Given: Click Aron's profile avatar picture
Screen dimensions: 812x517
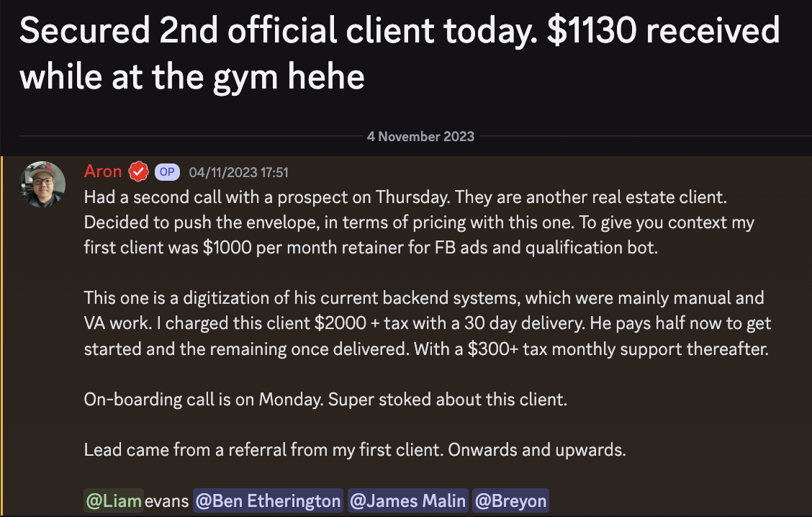Looking at the screenshot, I should 42,184.
